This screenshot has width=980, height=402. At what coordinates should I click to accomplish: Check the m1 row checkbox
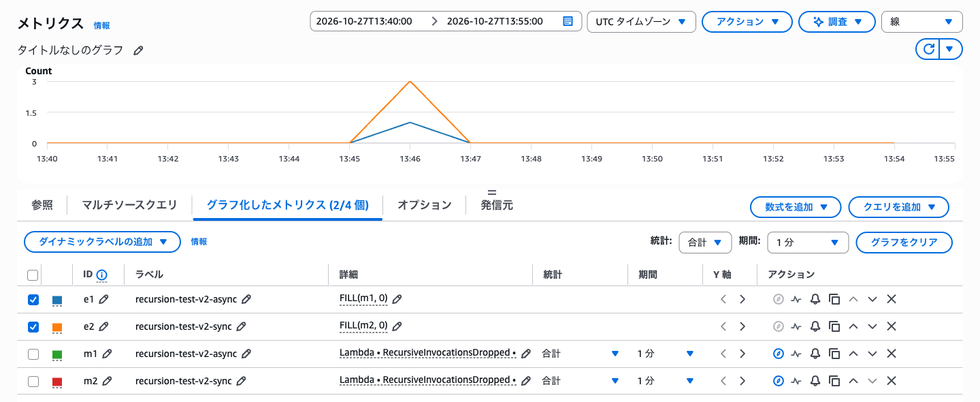33,354
